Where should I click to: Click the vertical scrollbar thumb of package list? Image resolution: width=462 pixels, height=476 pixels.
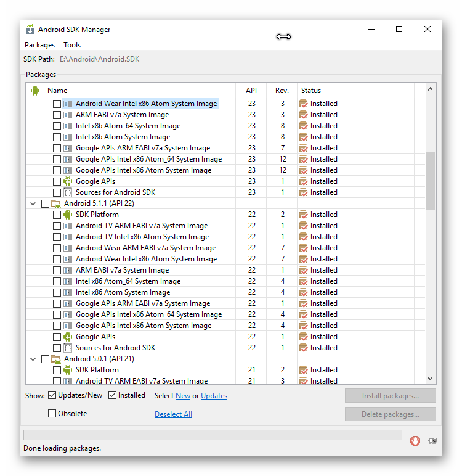point(430,180)
